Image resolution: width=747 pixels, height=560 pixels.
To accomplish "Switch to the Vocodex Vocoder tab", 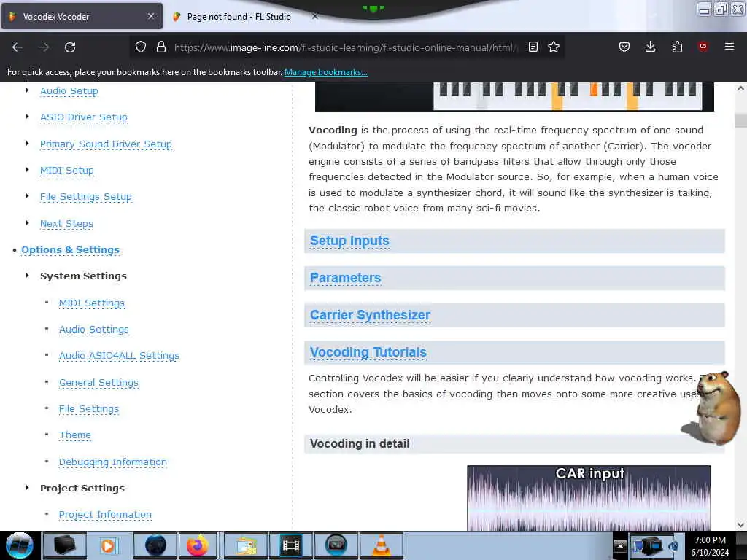I will [82, 17].
